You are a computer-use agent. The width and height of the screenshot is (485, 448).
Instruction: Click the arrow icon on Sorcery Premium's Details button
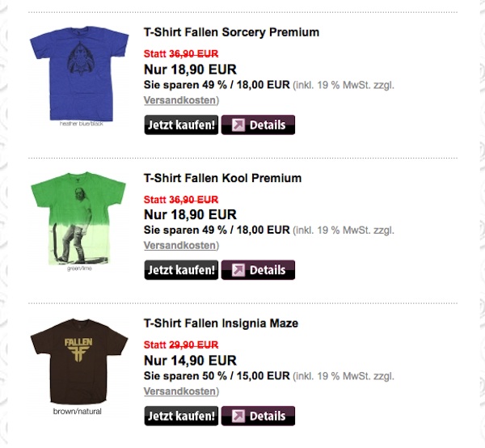tap(238, 125)
